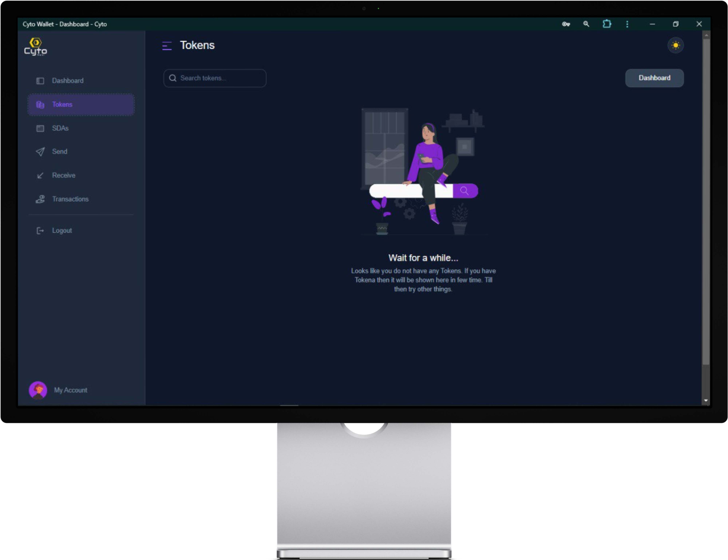Click the Logout icon
This screenshot has height=560, width=728.
tap(40, 231)
